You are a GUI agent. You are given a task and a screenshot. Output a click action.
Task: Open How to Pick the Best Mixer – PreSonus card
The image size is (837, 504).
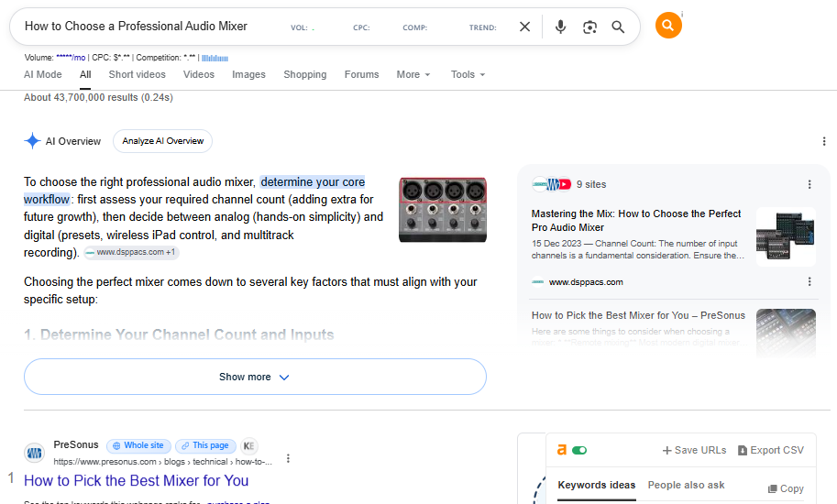point(638,315)
